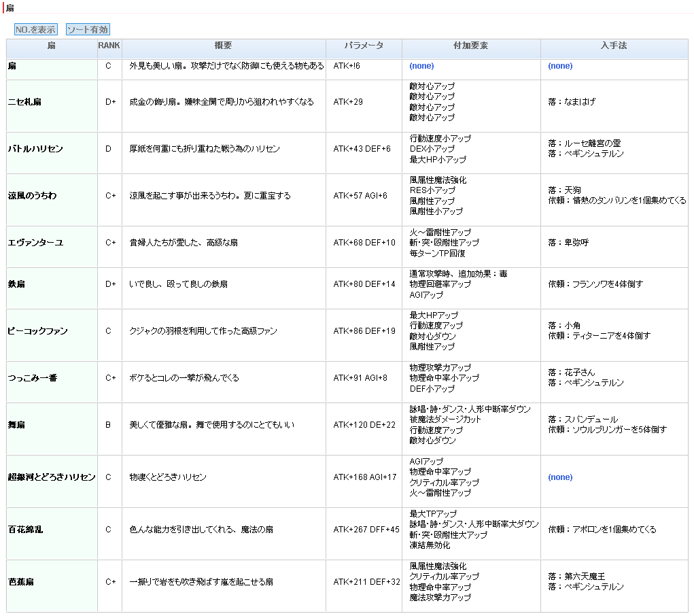Open the (none) link in 扇 row's 入手法 cell
Viewport: 694px width, 616px height.
tap(560, 67)
